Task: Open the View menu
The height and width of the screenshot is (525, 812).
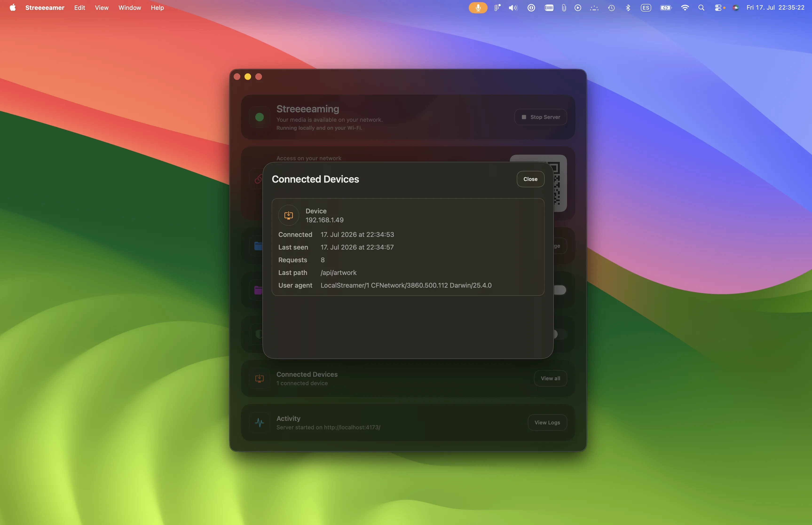Action: pyautogui.click(x=102, y=8)
